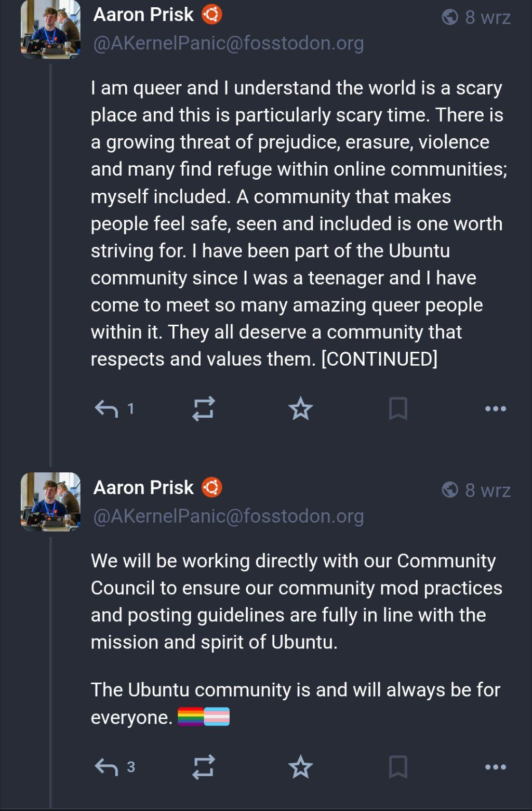Open the second post's 8 wrz timestamp

coord(487,490)
